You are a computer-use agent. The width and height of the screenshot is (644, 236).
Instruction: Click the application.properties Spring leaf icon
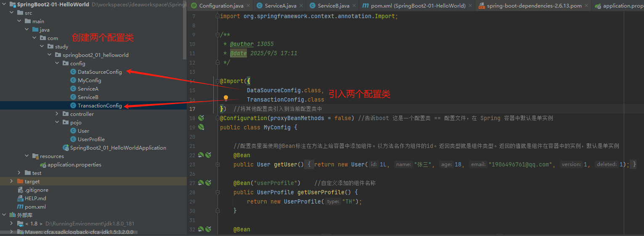click(43, 164)
